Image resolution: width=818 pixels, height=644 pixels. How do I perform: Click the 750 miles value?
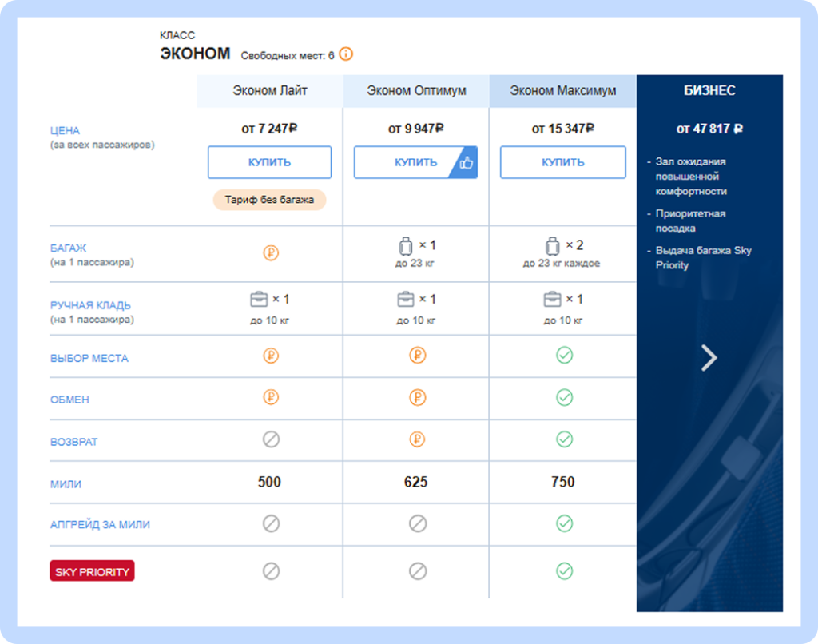(x=563, y=482)
